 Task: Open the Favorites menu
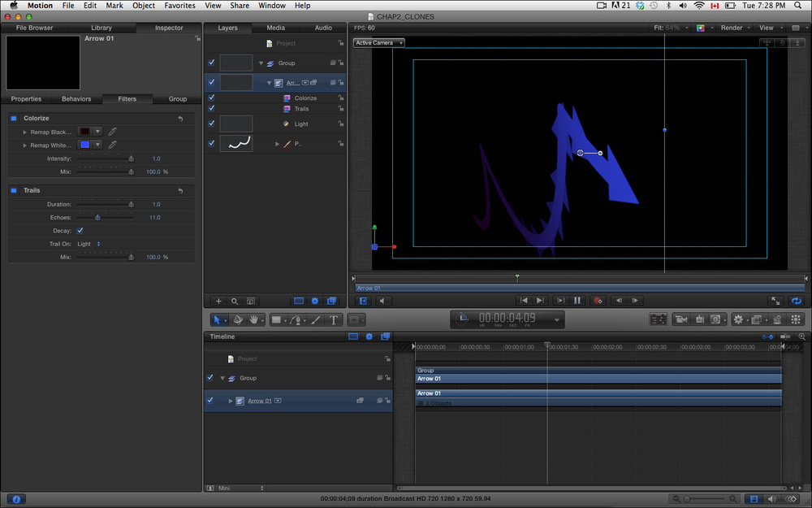[x=179, y=6]
